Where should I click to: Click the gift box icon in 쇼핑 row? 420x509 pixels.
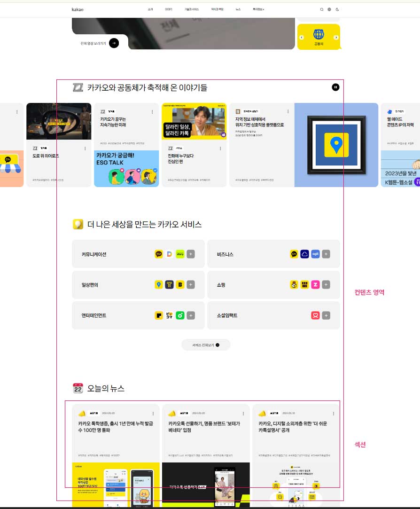coord(294,285)
